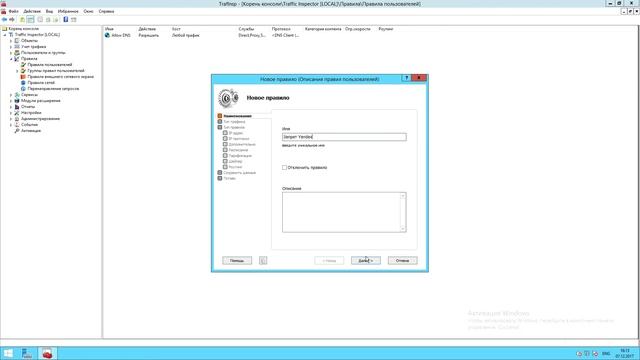Open Server Manager from the taskbar
This screenshot has height=360, width=640.
(x=27, y=353)
